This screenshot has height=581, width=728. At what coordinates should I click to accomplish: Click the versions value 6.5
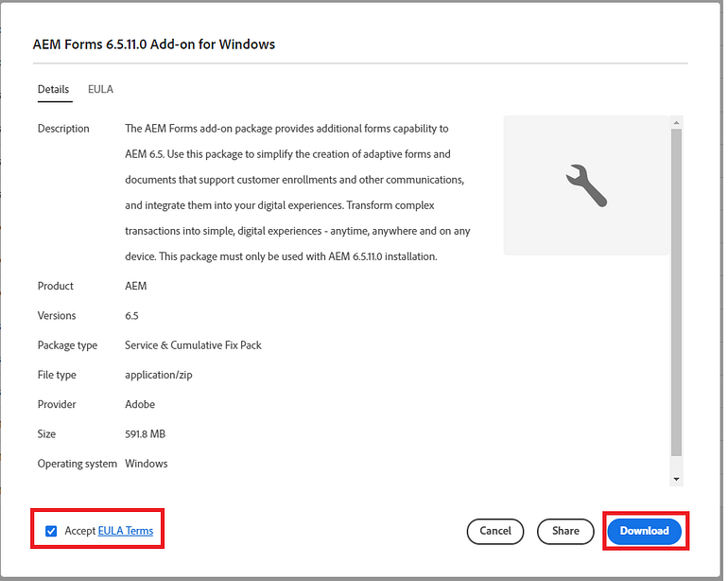click(x=131, y=316)
